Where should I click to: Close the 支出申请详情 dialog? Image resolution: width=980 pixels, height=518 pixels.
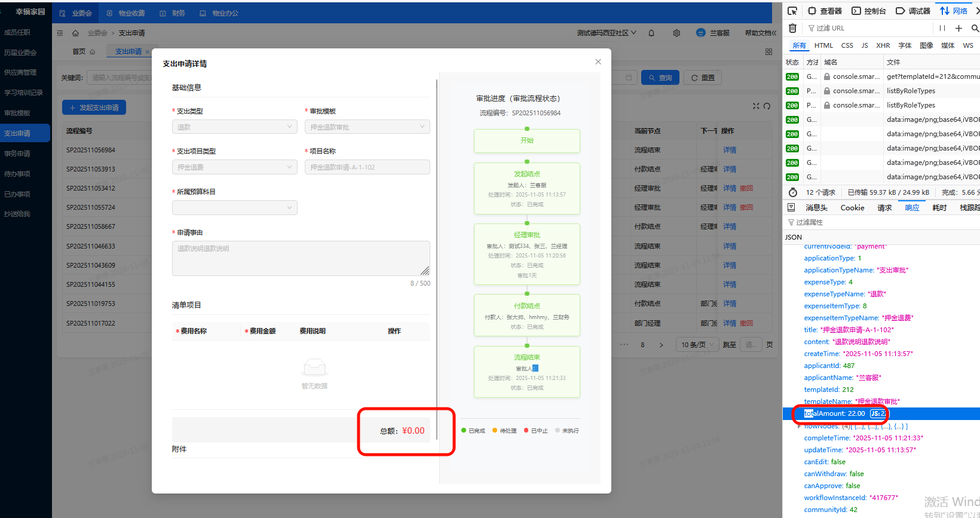[x=598, y=62]
